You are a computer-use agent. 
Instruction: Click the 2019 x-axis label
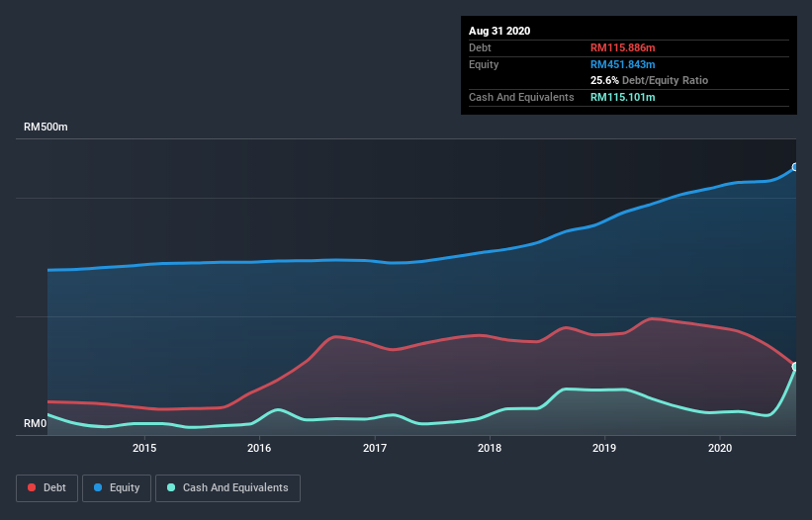tap(604, 448)
